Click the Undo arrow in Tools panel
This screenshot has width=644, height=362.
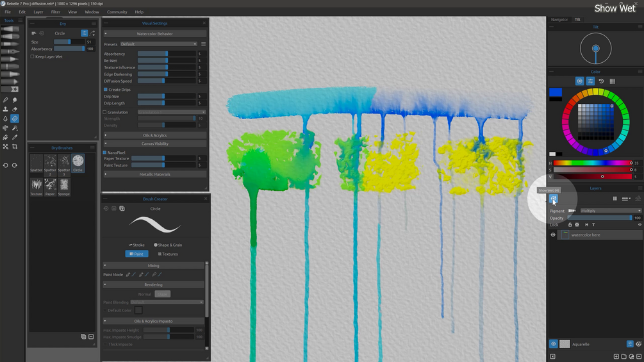click(x=5, y=165)
